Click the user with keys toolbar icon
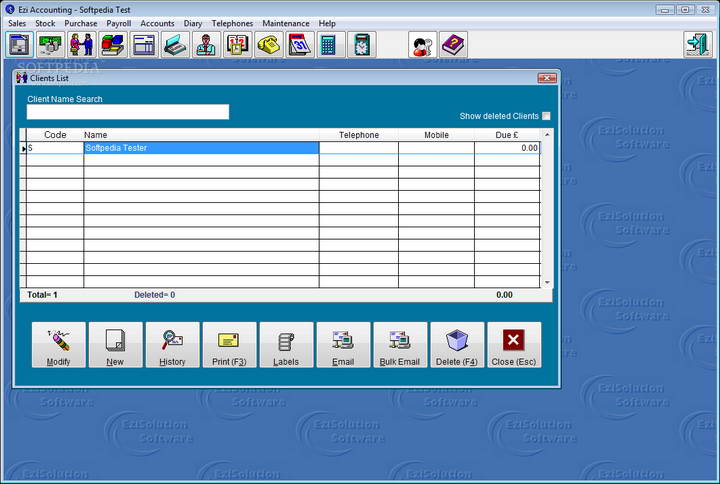Image resolution: width=720 pixels, height=484 pixels. (x=422, y=45)
